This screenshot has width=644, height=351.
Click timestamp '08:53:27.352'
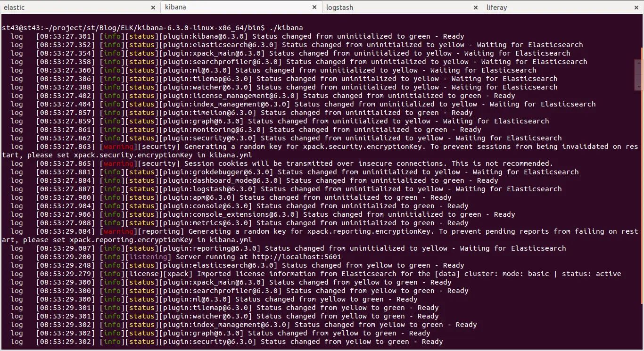(66, 45)
